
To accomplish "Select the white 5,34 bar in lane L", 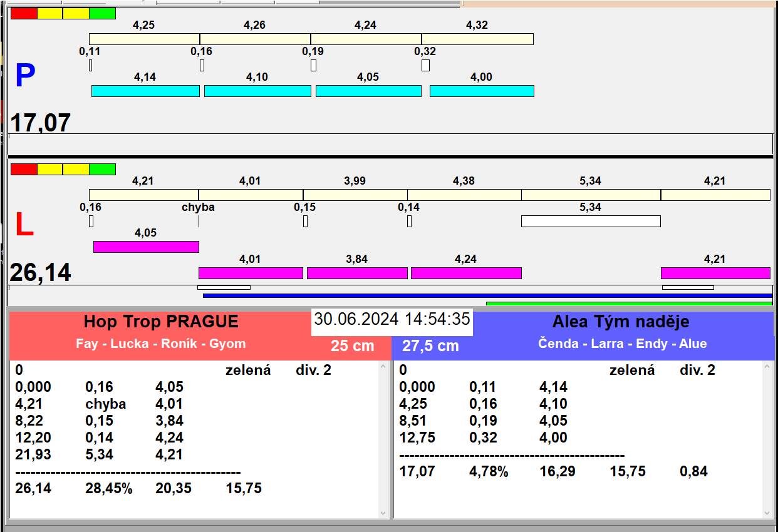I will pos(591,221).
